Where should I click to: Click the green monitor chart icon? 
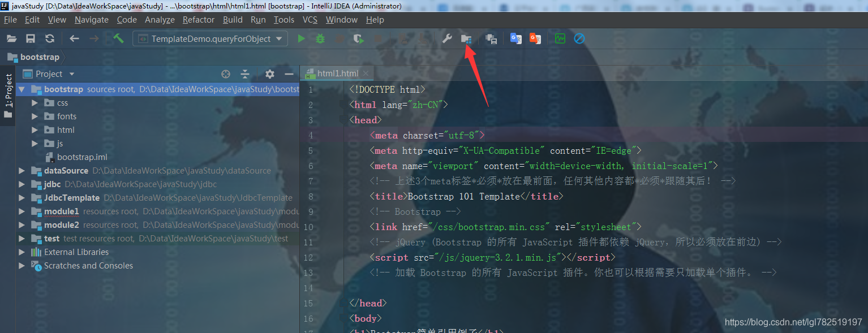[x=560, y=38]
